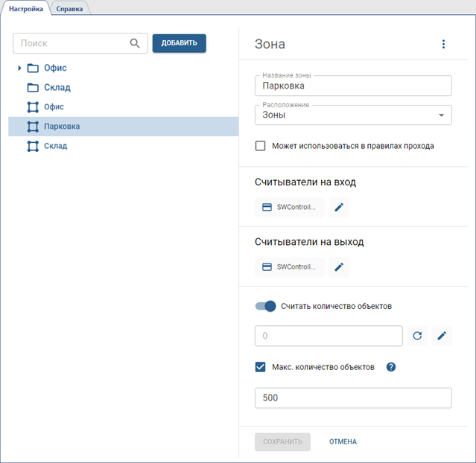
Task: Enable Может использоваться в правилах прохода
Action: click(x=261, y=146)
